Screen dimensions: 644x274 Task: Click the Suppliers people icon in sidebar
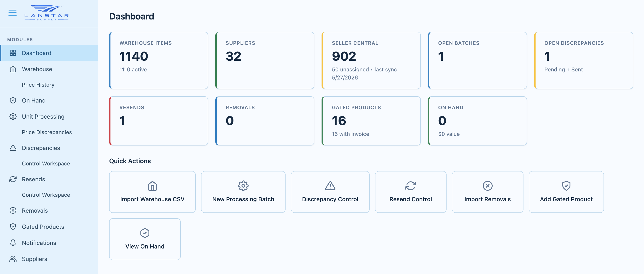[13, 259]
